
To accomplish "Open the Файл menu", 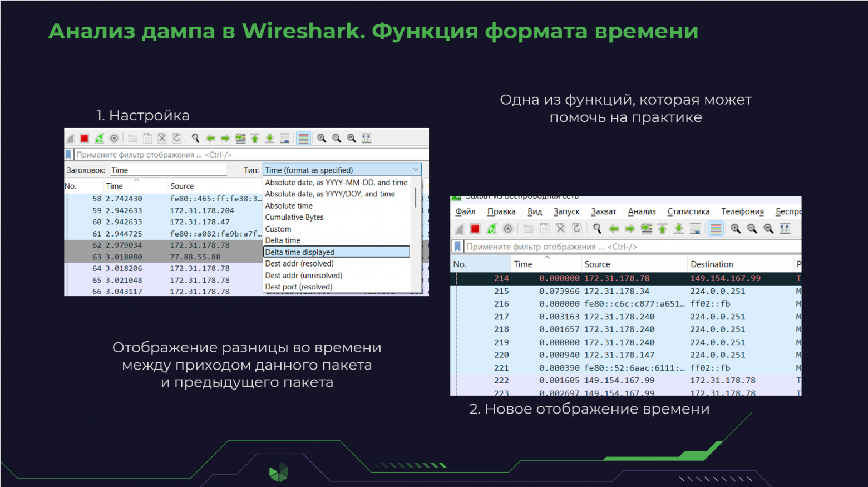I will 465,211.
